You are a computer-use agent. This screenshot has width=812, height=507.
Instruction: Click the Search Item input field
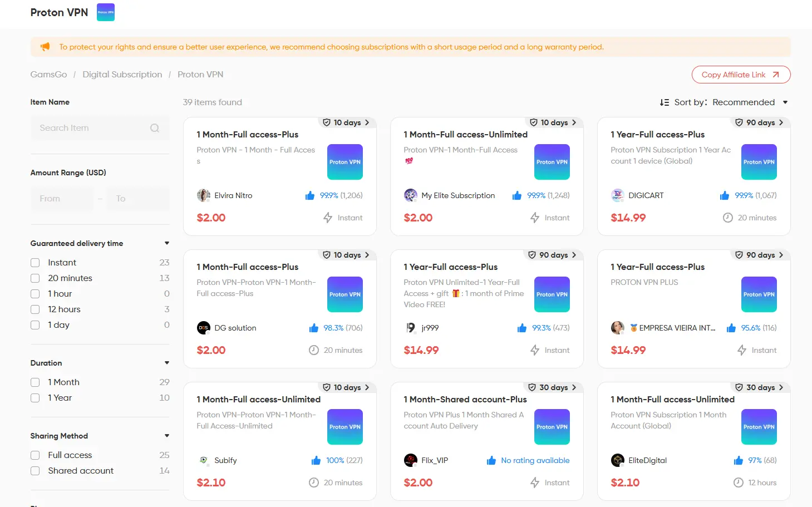(x=100, y=128)
